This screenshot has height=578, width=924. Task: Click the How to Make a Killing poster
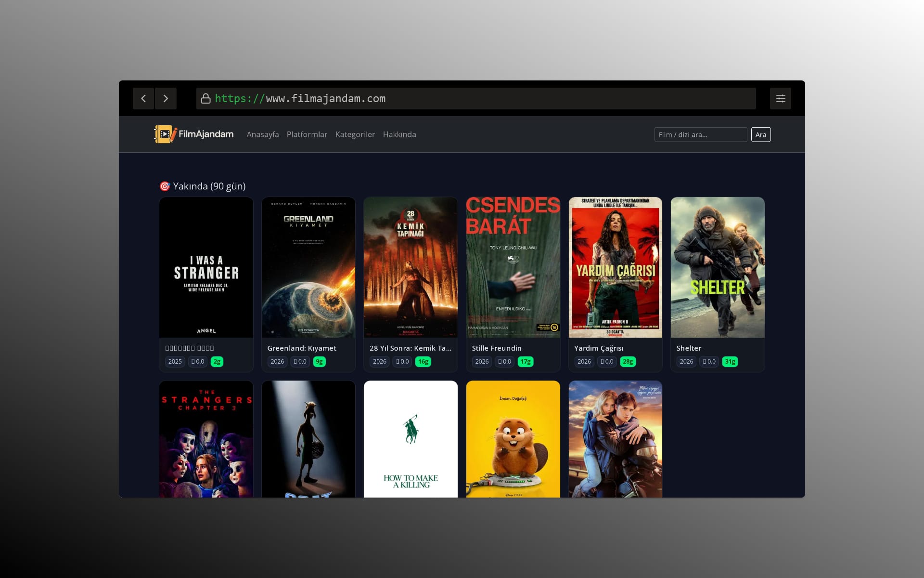click(x=411, y=438)
